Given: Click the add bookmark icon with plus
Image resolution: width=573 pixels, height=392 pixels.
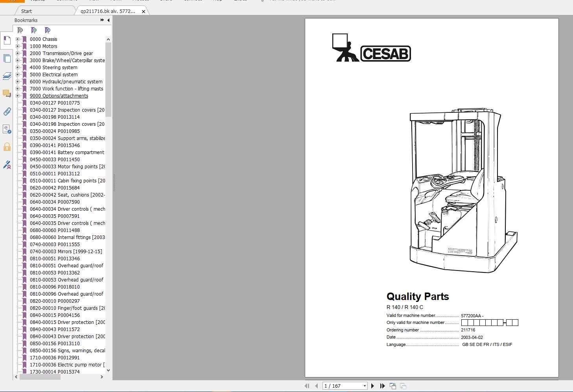Looking at the screenshot, I should [34, 30].
